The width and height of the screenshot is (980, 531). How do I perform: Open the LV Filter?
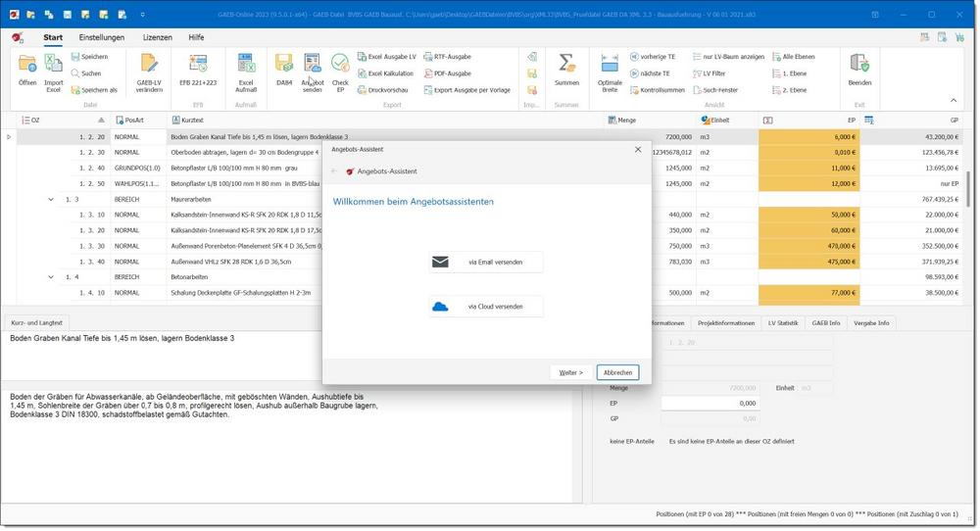tap(710, 73)
